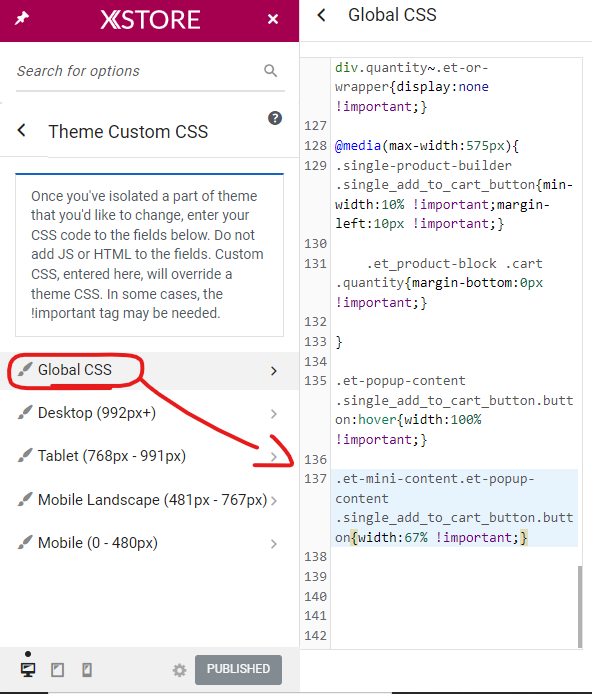Go back from Global CSS editor
The width and height of the screenshot is (592, 694).
tap(322, 15)
